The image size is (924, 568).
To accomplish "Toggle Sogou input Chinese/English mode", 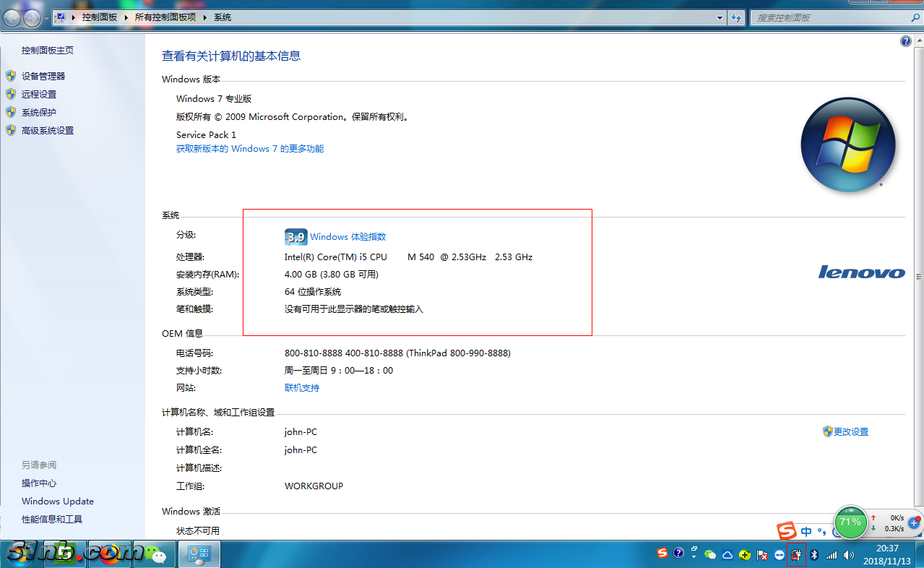I will click(806, 532).
